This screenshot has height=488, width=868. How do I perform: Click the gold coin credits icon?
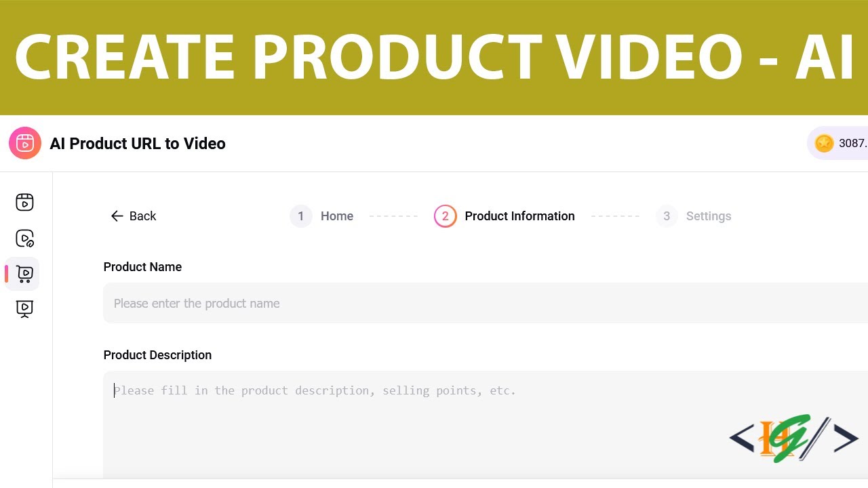point(824,143)
